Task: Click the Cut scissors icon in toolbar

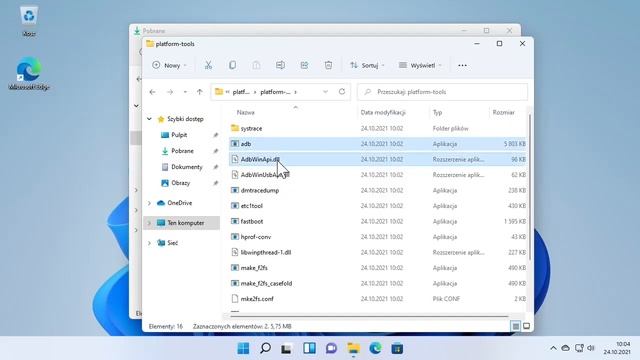Action: pos(208,65)
